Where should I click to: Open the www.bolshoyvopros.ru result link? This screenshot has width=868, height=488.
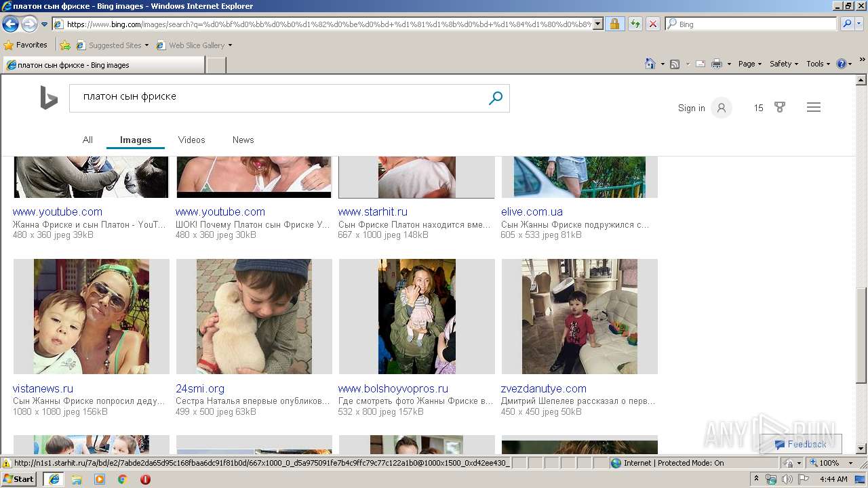click(x=393, y=388)
